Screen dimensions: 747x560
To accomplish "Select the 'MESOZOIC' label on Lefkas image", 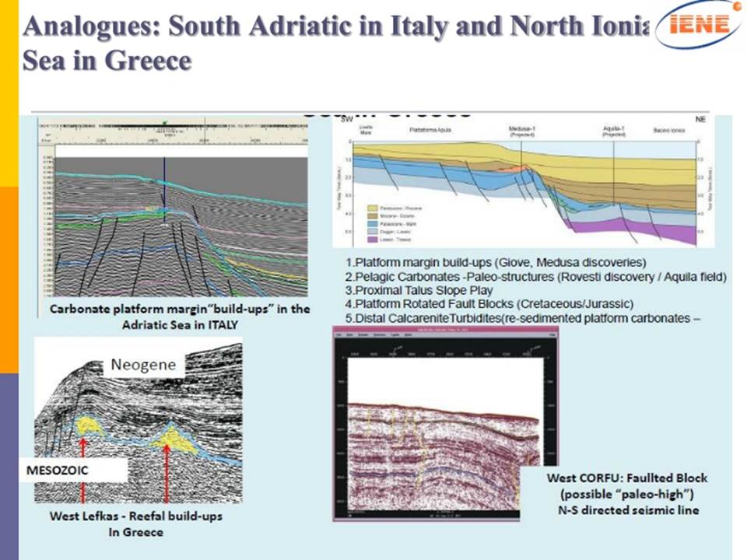I will (x=57, y=471).
